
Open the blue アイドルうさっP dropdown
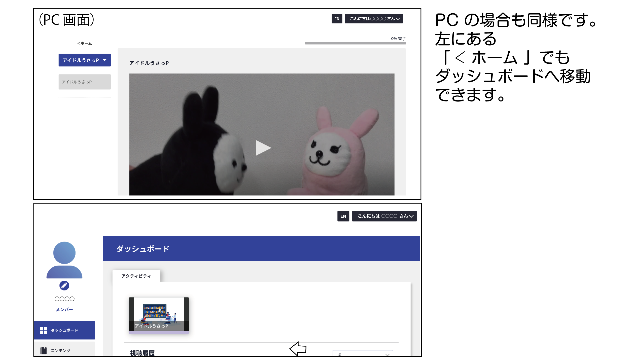click(x=85, y=60)
